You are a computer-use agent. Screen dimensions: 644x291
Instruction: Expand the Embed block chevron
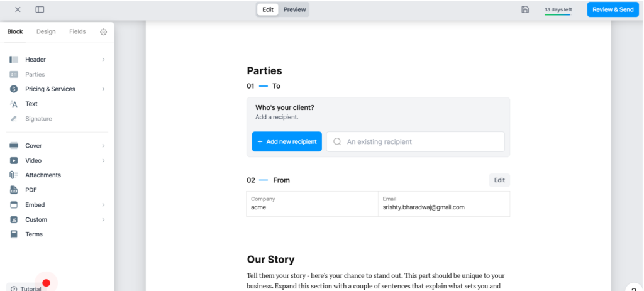[104, 205]
